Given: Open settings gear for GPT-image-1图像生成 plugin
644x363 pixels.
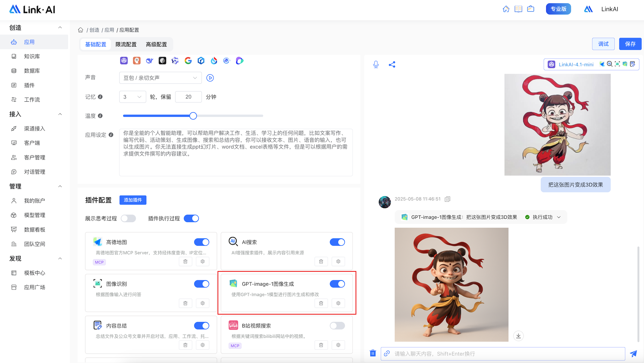Looking at the screenshot, I should [338, 303].
